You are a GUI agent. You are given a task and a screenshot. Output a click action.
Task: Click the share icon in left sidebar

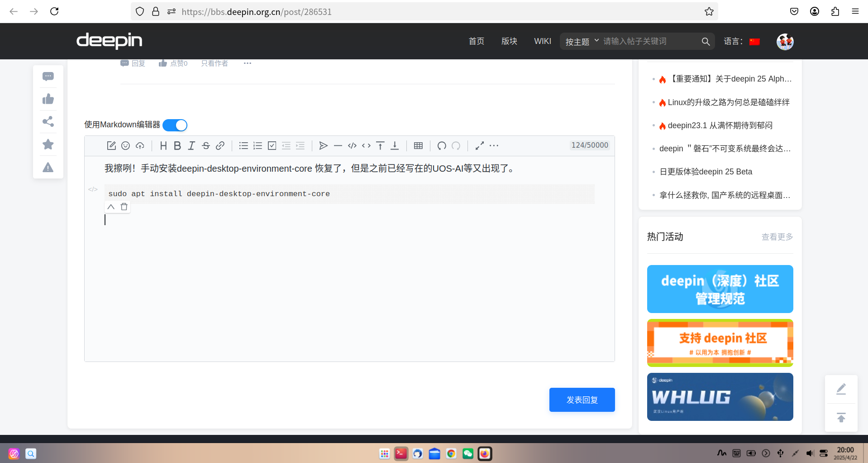48,121
